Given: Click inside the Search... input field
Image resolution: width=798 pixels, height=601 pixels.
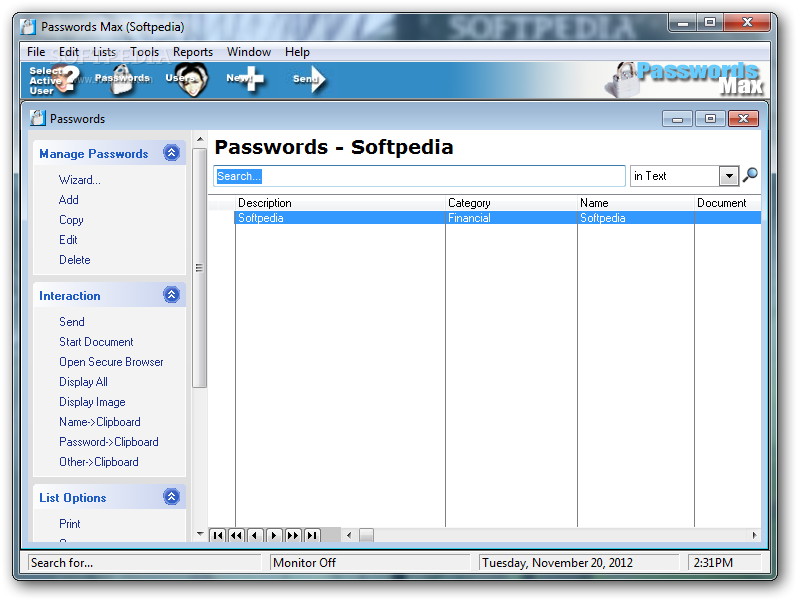Looking at the screenshot, I should point(419,176).
